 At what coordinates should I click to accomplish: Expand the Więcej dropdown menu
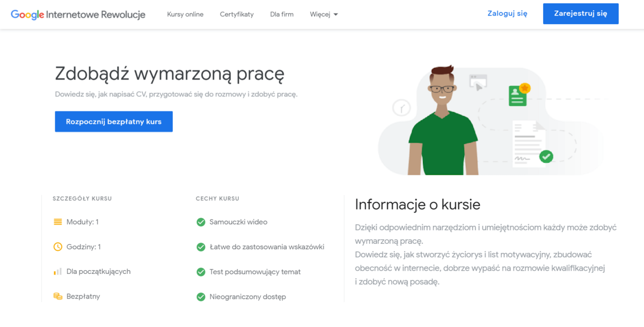pos(324,14)
